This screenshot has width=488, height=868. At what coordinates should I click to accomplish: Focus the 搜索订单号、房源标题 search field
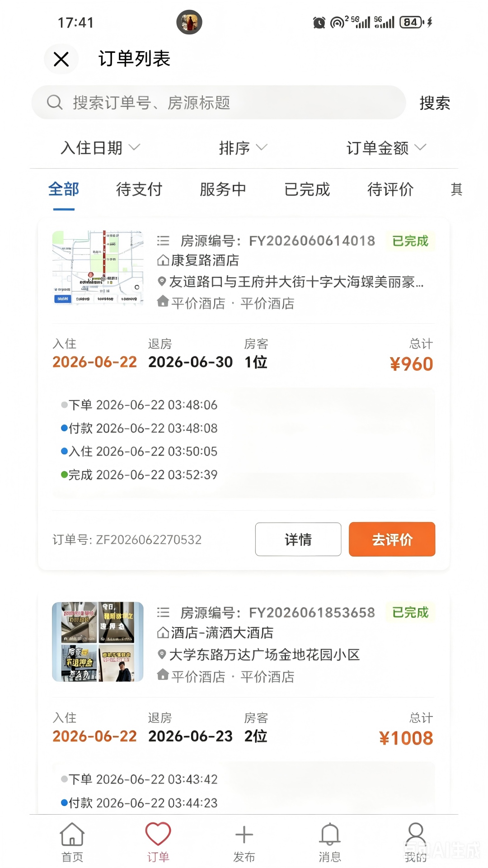219,103
